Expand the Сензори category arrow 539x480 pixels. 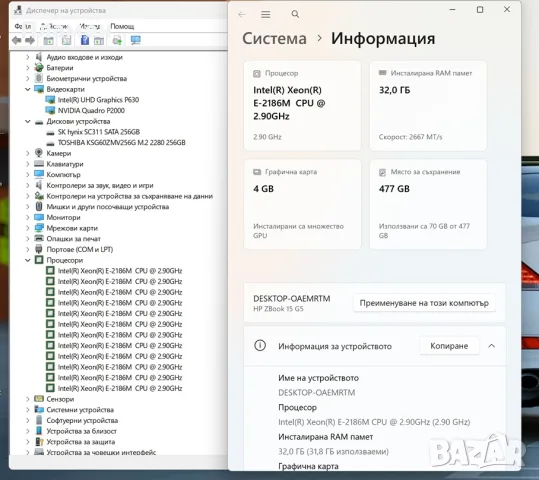tap(28, 399)
